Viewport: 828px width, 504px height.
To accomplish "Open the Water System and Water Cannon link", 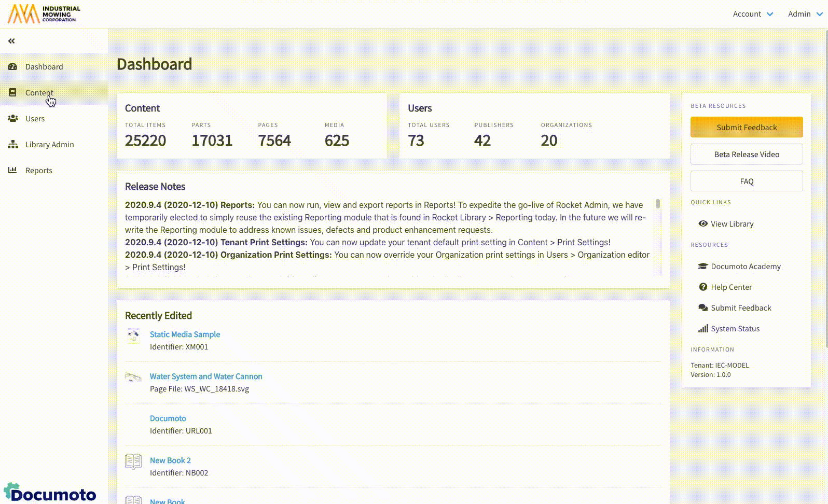I will click(x=206, y=376).
